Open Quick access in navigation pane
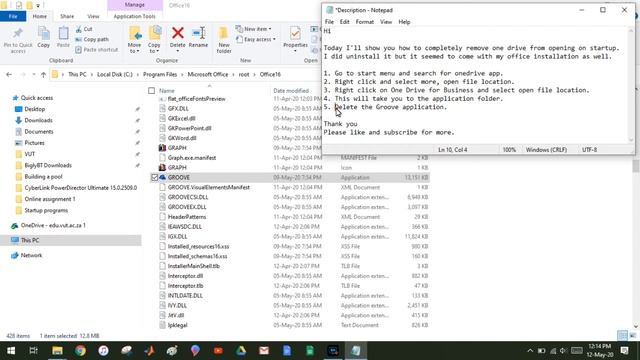640x360 pixels. [36, 98]
